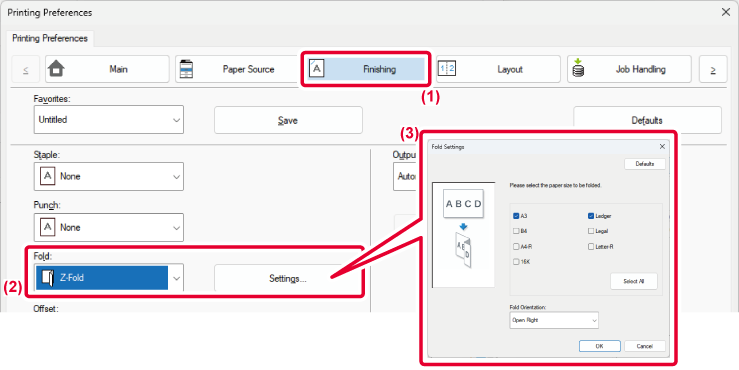Open the Paper Source tab
The image size is (739, 370).
237,69
